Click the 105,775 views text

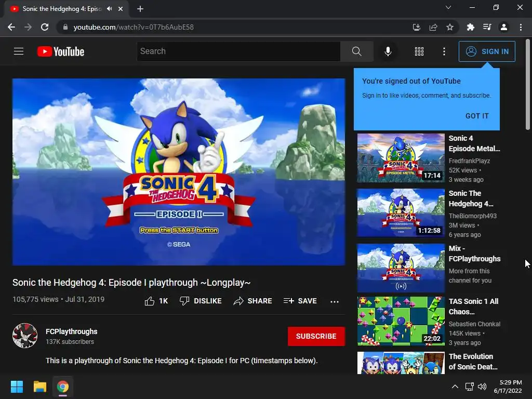35,299
